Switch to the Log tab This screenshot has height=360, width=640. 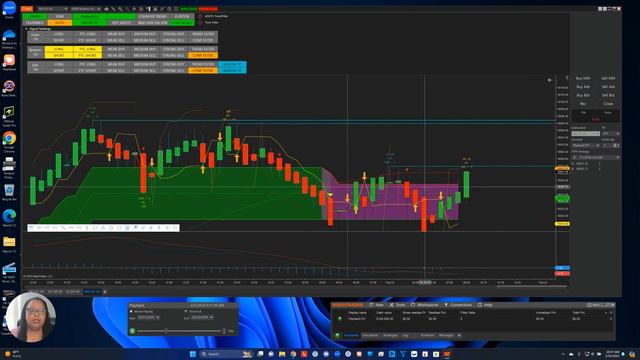[x=405, y=336]
